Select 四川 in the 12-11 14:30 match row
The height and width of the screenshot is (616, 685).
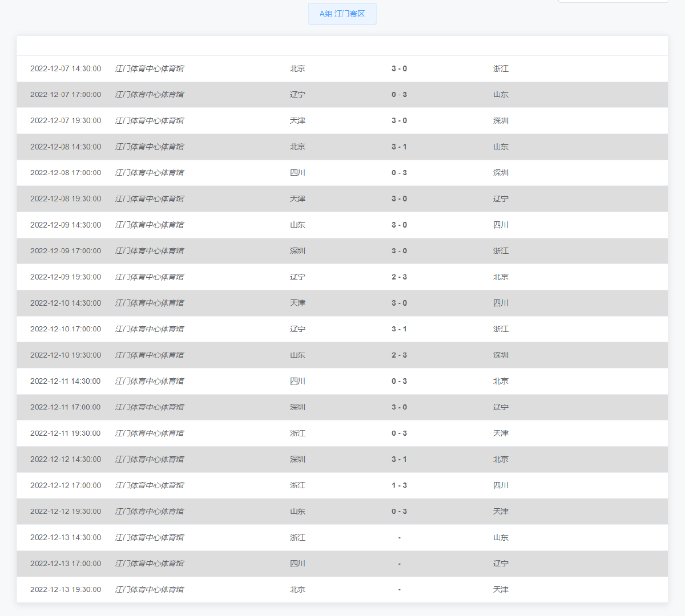pyautogui.click(x=297, y=381)
